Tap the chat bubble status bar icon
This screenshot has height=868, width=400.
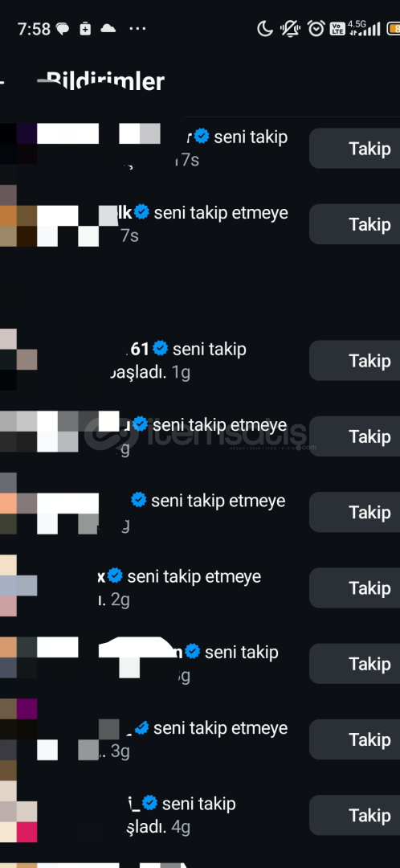(63, 29)
